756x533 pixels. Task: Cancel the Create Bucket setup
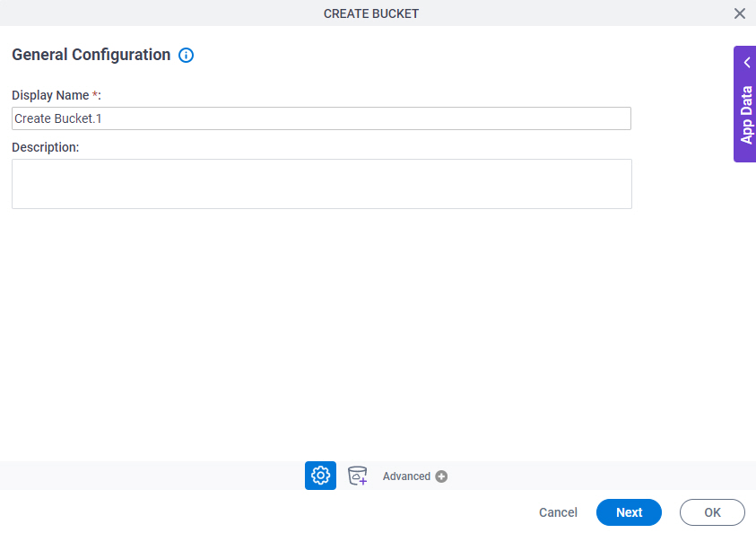558,512
